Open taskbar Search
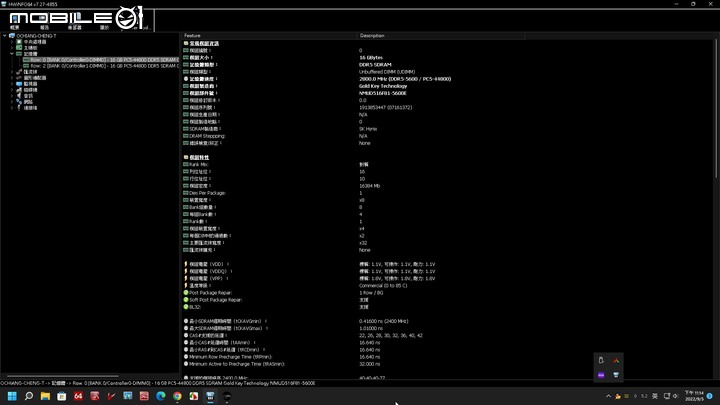The image size is (720, 405). (28, 396)
